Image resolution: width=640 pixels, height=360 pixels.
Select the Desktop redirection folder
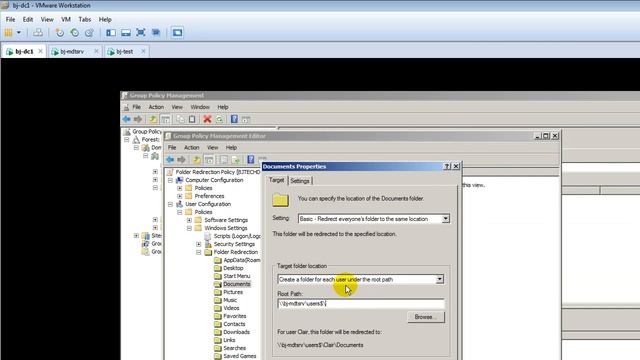(233, 268)
